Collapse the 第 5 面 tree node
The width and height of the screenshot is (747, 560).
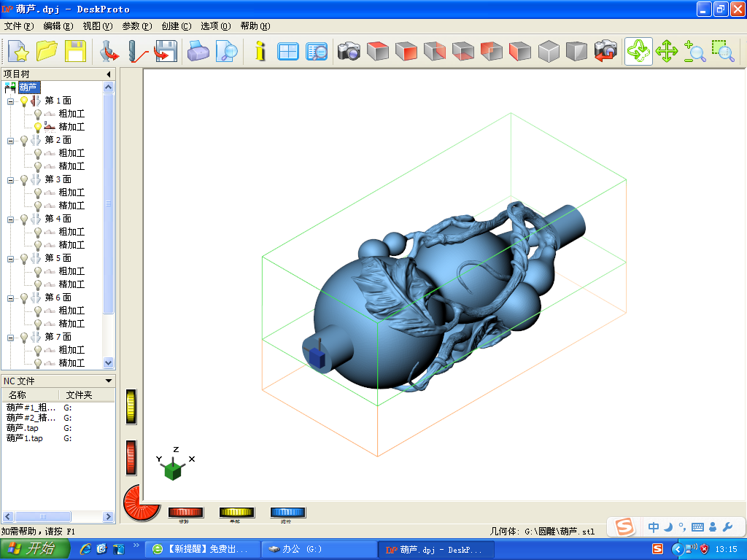coord(10,259)
